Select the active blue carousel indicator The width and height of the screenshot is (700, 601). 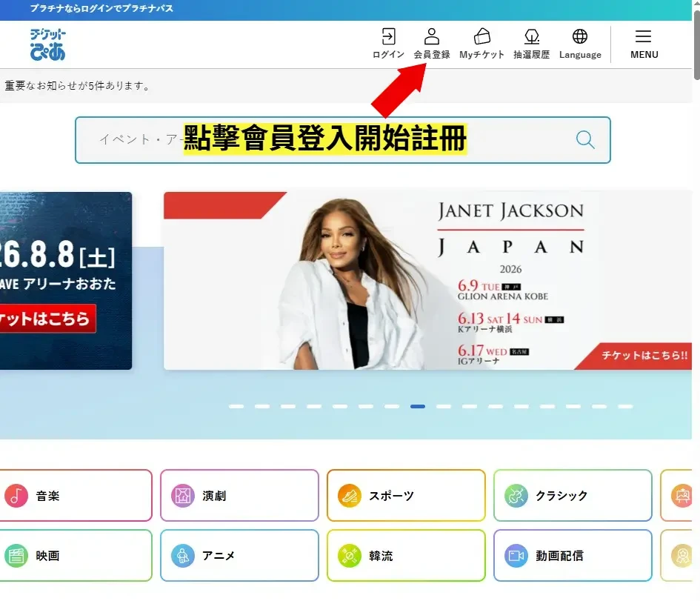(x=418, y=406)
